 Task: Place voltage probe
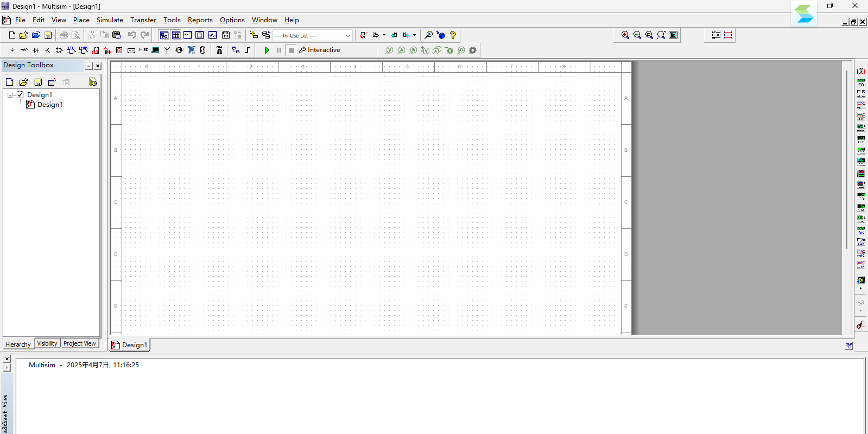389,50
